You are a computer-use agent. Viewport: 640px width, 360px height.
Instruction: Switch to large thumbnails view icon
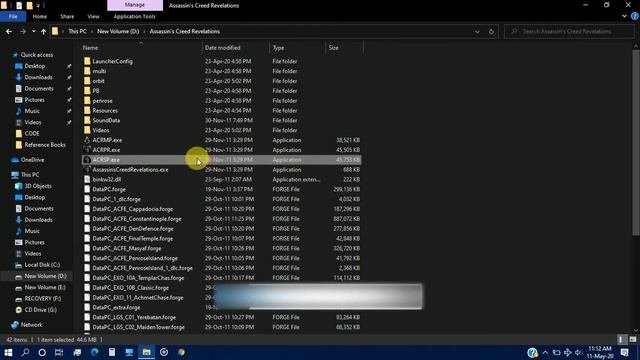pyautogui.click(x=632, y=340)
